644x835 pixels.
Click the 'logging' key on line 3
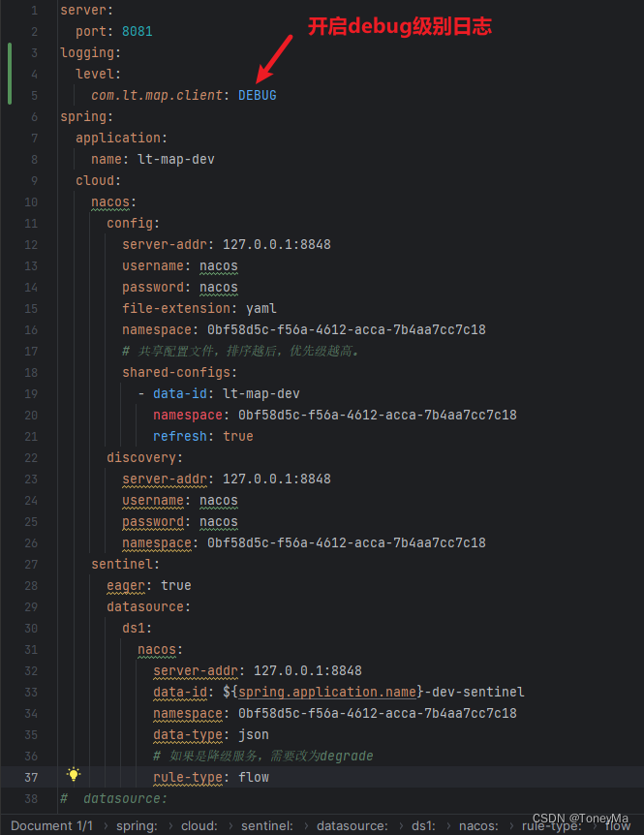point(87,52)
